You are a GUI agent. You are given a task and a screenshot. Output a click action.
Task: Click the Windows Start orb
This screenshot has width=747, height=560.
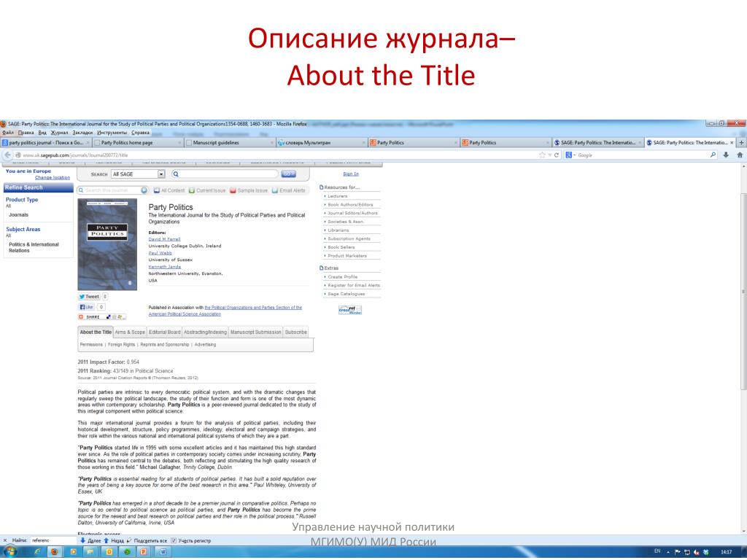[9, 552]
